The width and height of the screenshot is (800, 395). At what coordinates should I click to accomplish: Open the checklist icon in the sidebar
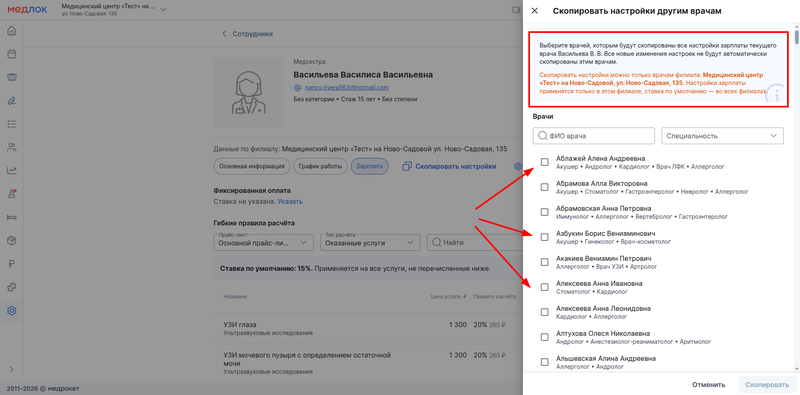click(12, 124)
